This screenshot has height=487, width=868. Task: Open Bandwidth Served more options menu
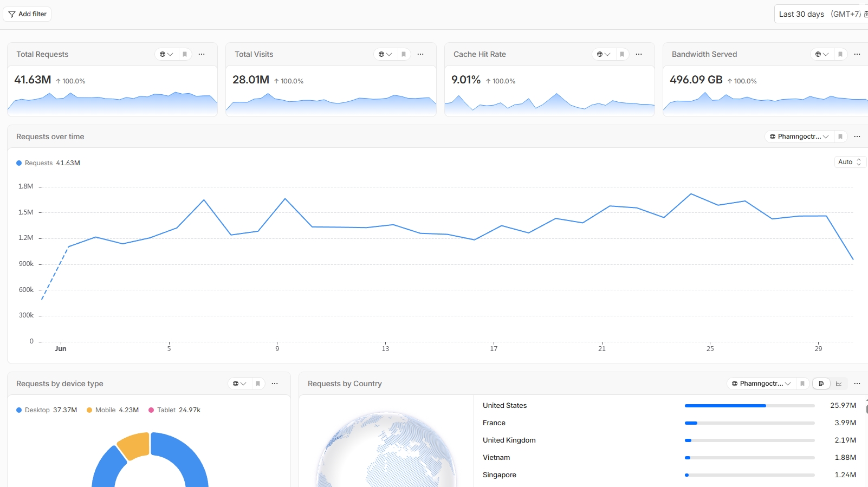[x=857, y=54]
